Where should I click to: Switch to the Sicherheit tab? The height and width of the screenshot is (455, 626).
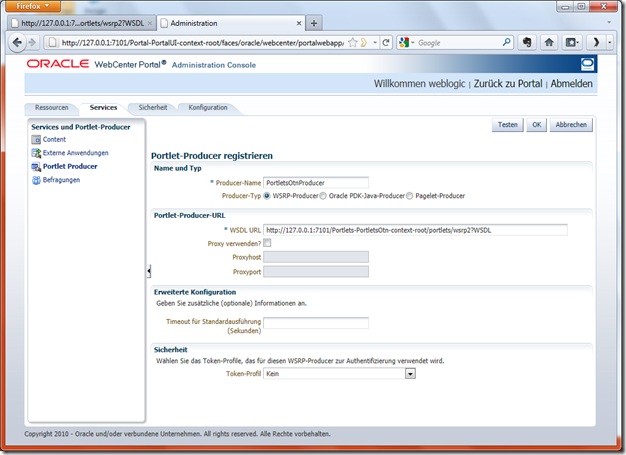tap(153, 108)
